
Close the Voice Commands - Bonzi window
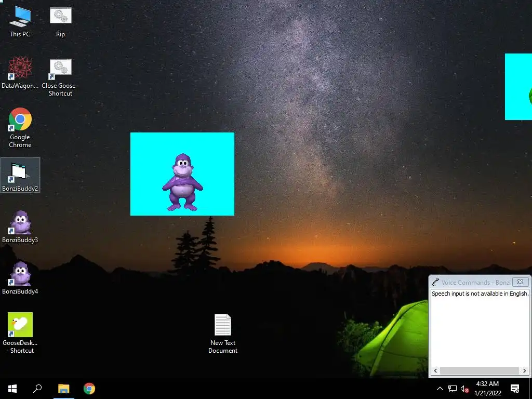point(520,282)
